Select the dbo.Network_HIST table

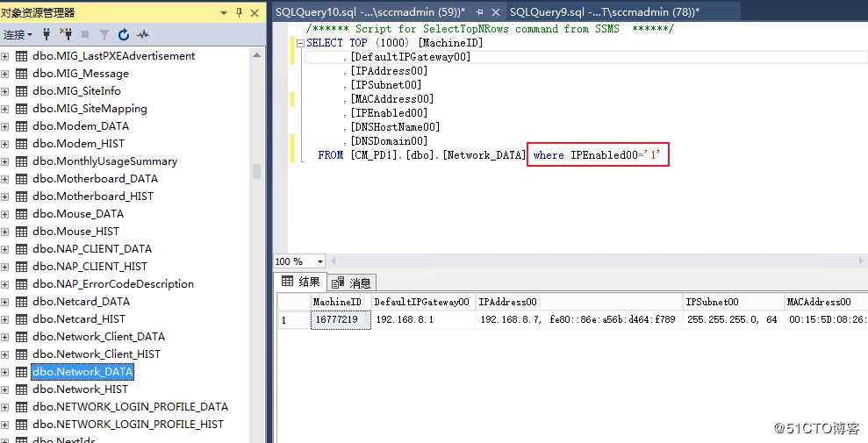[x=80, y=389]
